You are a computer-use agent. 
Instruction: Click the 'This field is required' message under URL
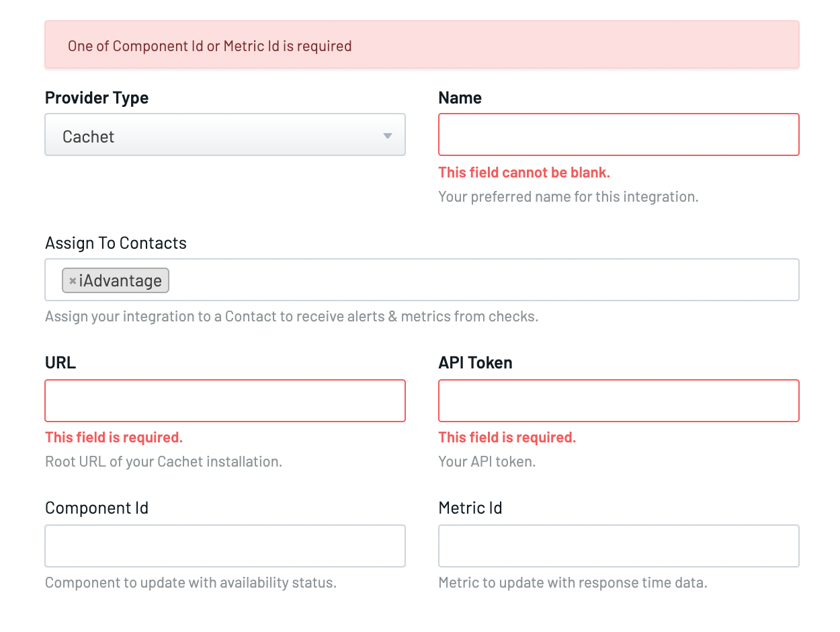[114, 437]
